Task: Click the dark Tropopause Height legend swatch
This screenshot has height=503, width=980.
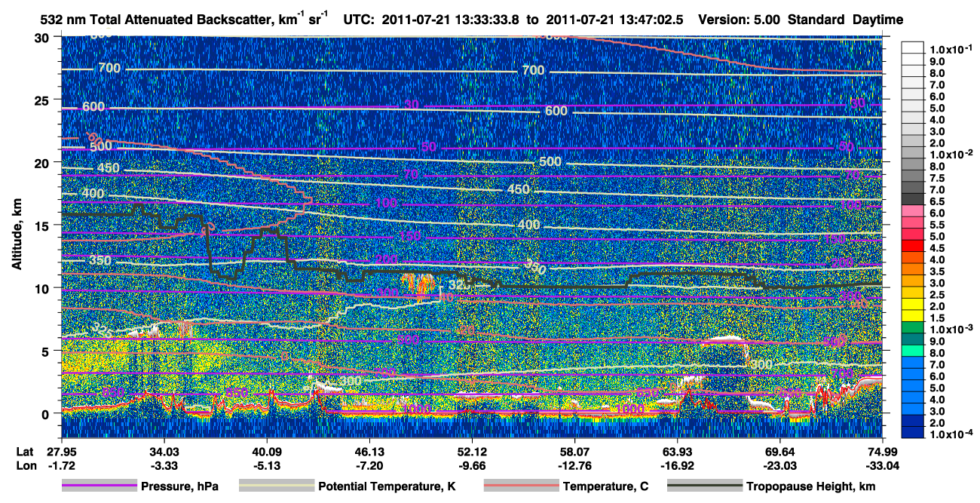Action: click(x=706, y=486)
